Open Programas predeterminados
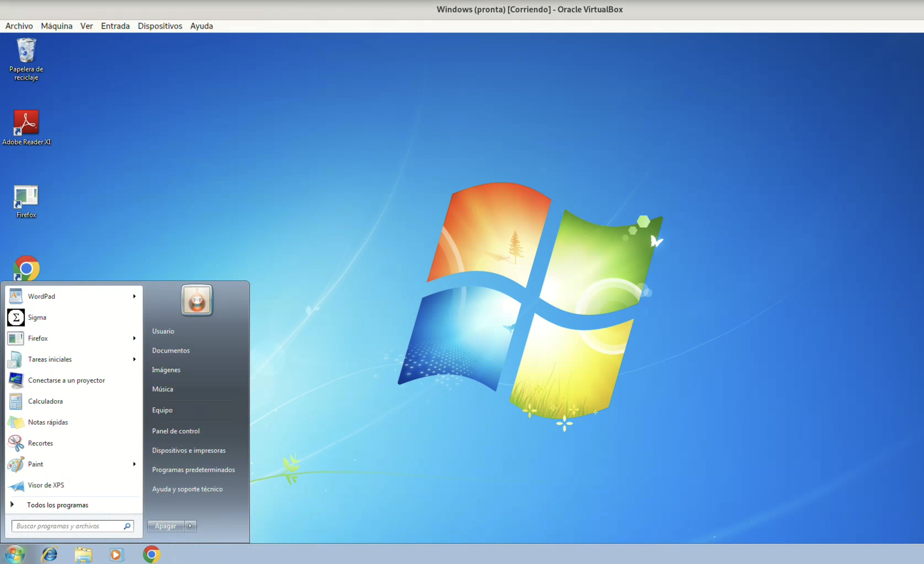The width and height of the screenshot is (924, 564). click(193, 469)
